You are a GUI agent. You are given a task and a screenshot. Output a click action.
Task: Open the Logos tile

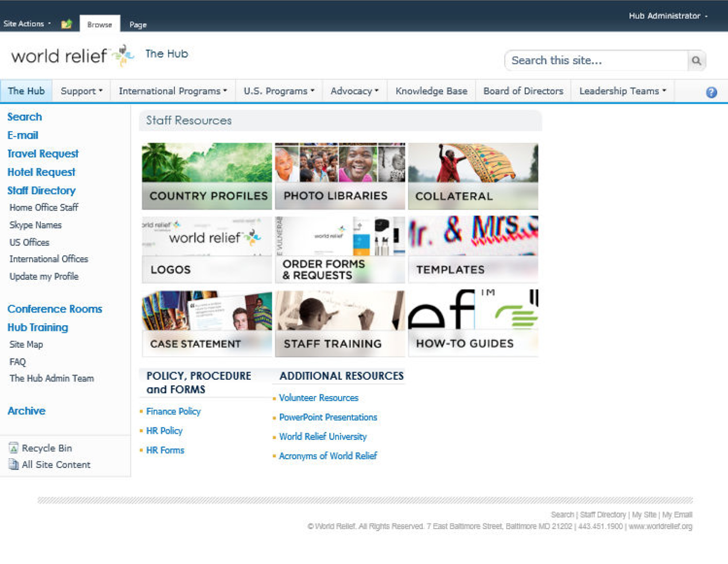coord(207,250)
